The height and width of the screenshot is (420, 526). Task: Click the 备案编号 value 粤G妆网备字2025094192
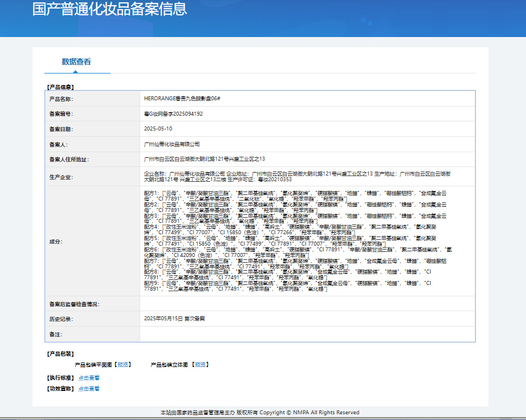tap(173, 114)
